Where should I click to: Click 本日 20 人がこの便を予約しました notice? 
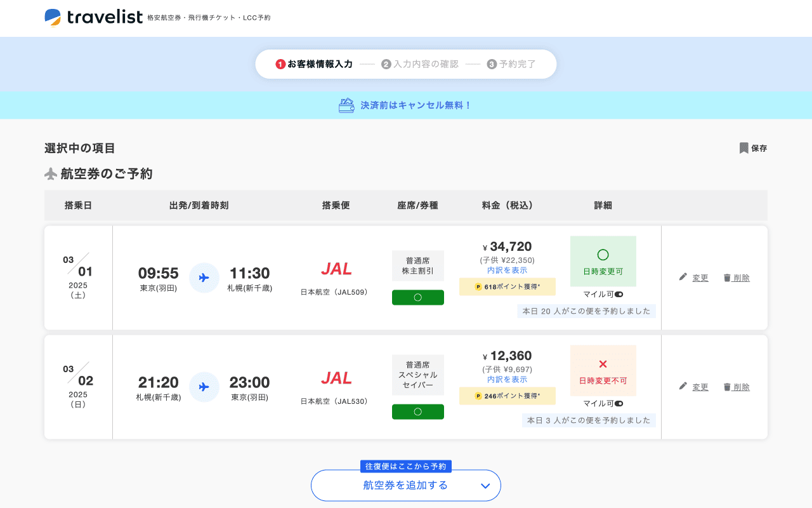click(x=587, y=311)
